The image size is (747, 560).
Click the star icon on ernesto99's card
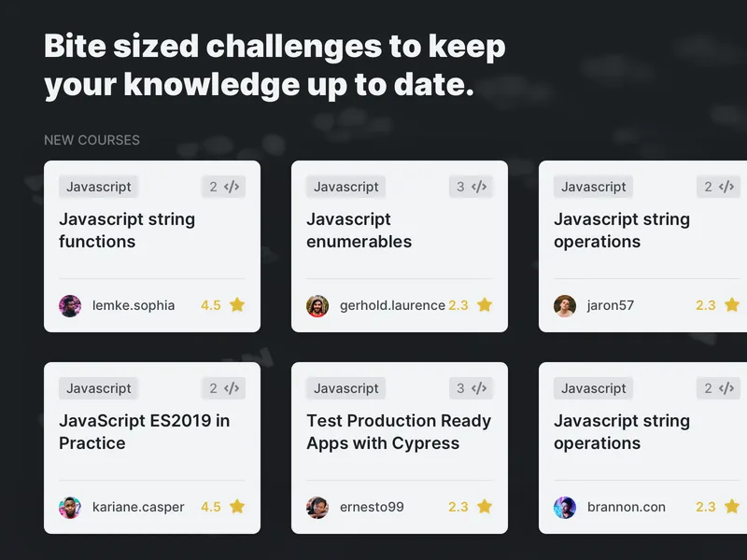tap(485, 506)
